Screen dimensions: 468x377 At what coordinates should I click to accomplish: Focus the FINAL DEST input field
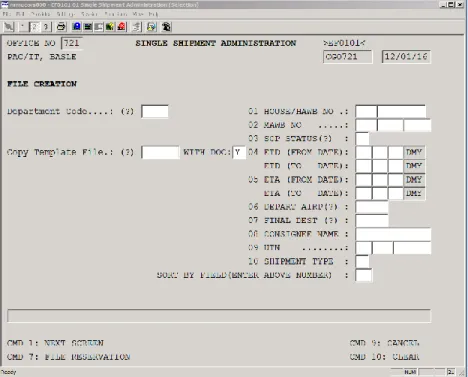pyautogui.click(x=372, y=221)
